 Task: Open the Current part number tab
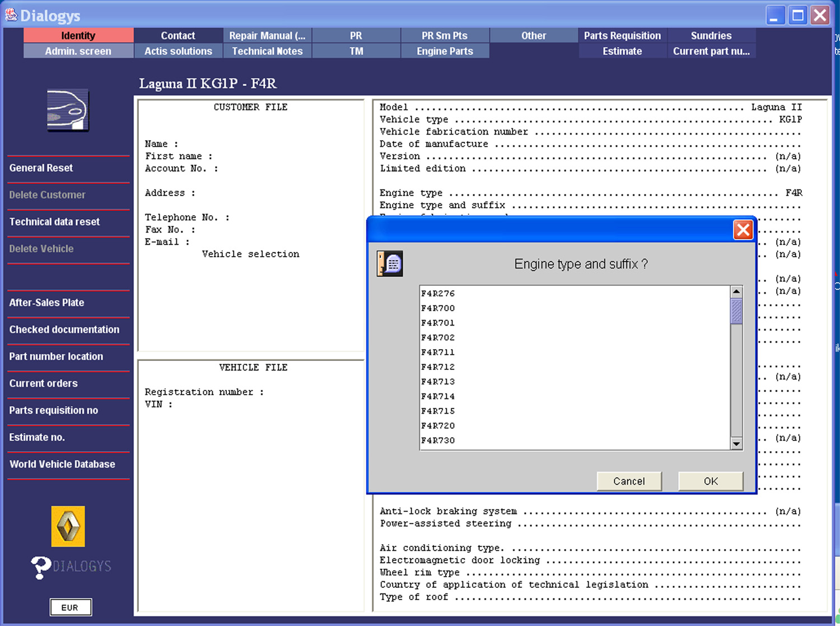711,51
